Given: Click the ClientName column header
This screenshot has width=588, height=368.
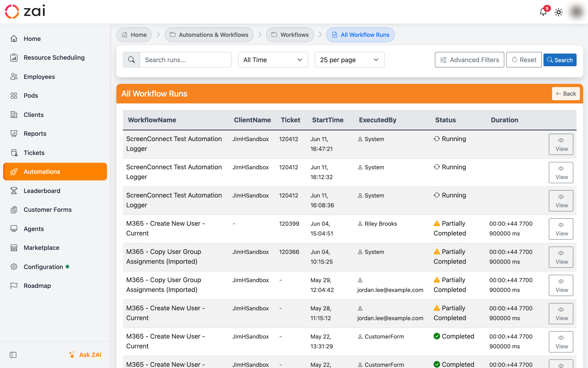Looking at the screenshot, I should tap(252, 120).
